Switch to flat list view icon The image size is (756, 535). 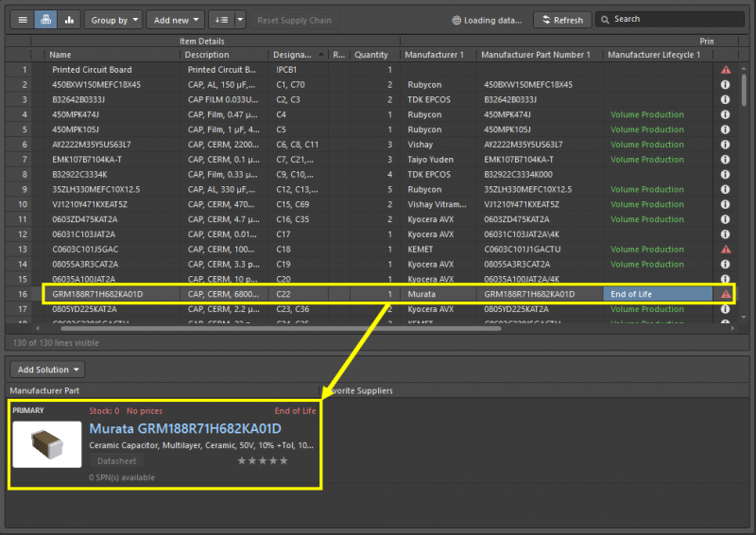click(x=23, y=19)
